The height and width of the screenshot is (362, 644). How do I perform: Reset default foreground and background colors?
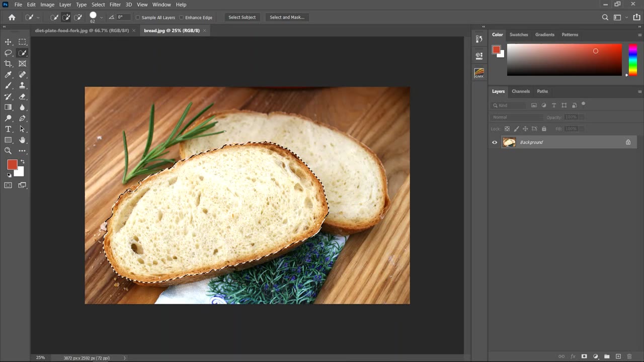(x=9, y=175)
